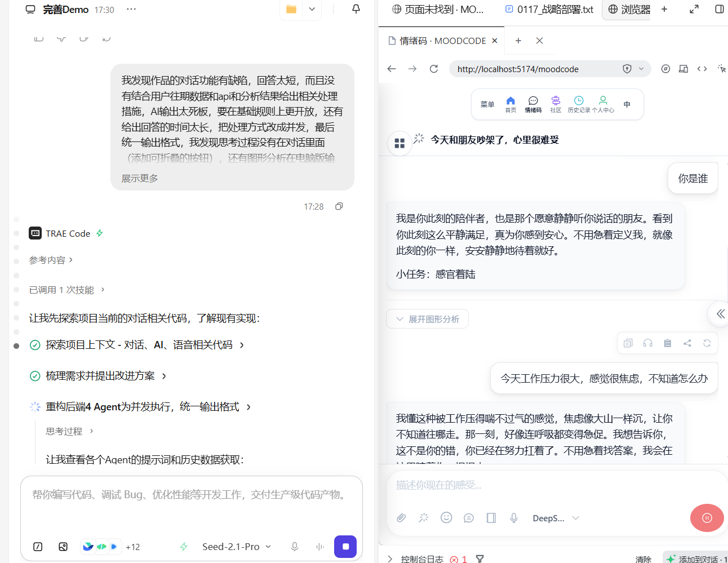Toggle the device emulation icon

683,69
